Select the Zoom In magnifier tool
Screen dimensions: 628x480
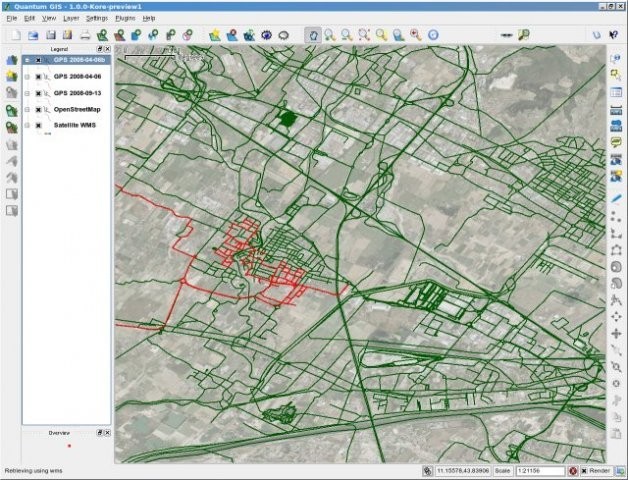coord(330,35)
